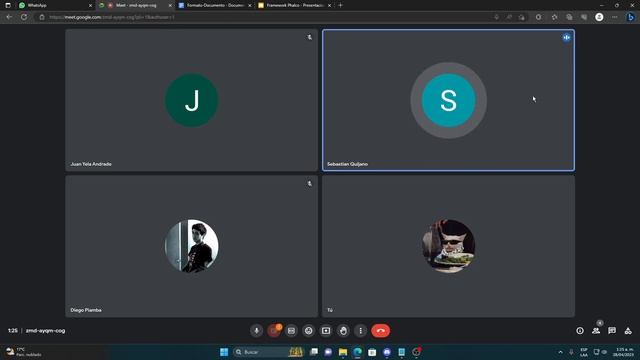Open the Windows Start menu
640x360 pixels.
224,352
